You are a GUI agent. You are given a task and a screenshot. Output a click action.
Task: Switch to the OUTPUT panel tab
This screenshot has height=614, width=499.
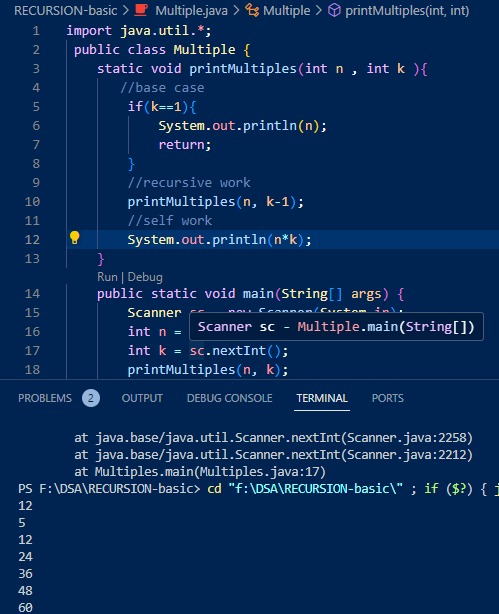coord(142,398)
